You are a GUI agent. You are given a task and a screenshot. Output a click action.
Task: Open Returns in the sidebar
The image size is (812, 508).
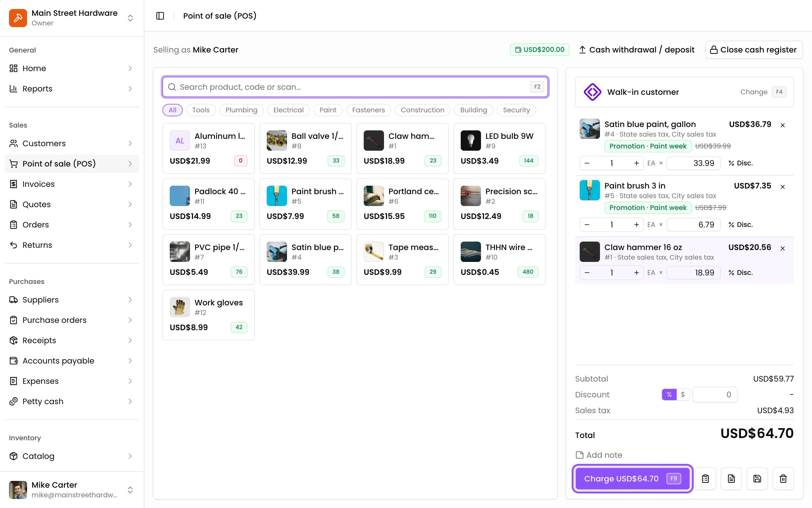(71, 245)
